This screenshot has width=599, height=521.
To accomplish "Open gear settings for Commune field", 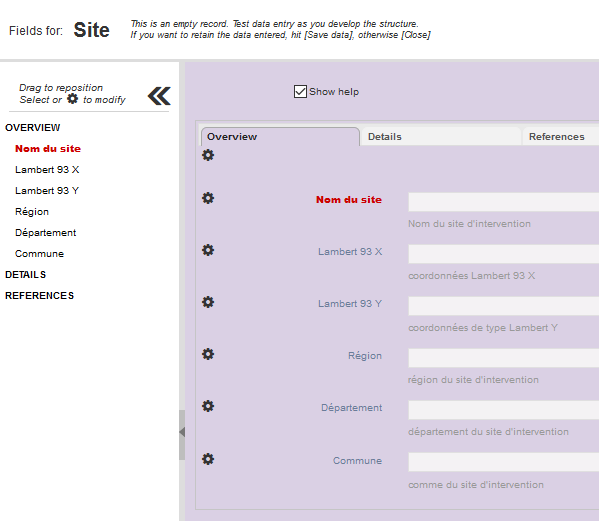I will (208, 459).
